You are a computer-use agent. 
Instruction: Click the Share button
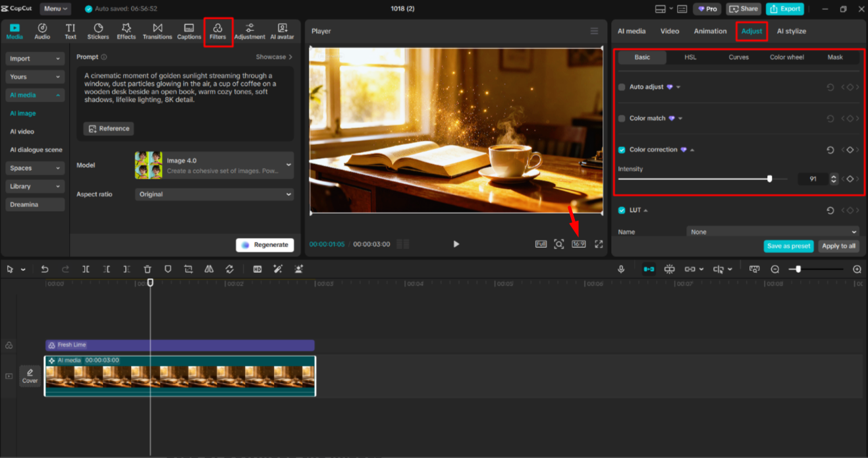(744, 9)
